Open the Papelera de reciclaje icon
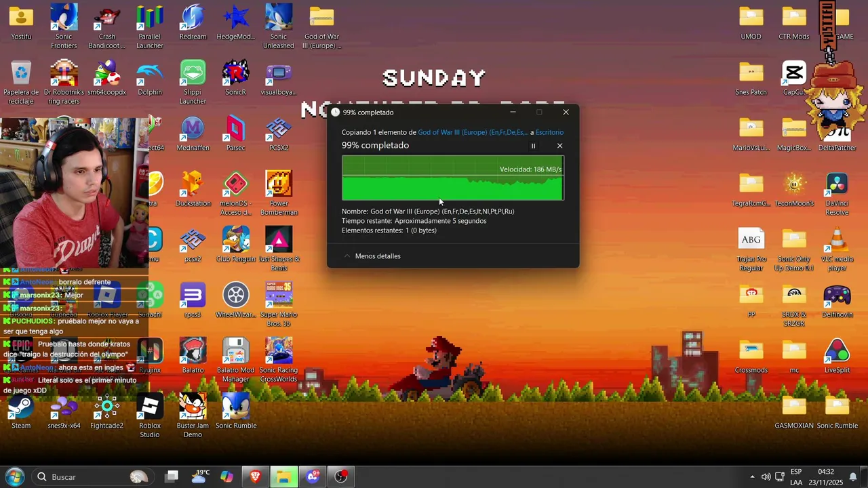Image resolution: width=868 pixels, height=488 pixels. click(x=21, y=83)
